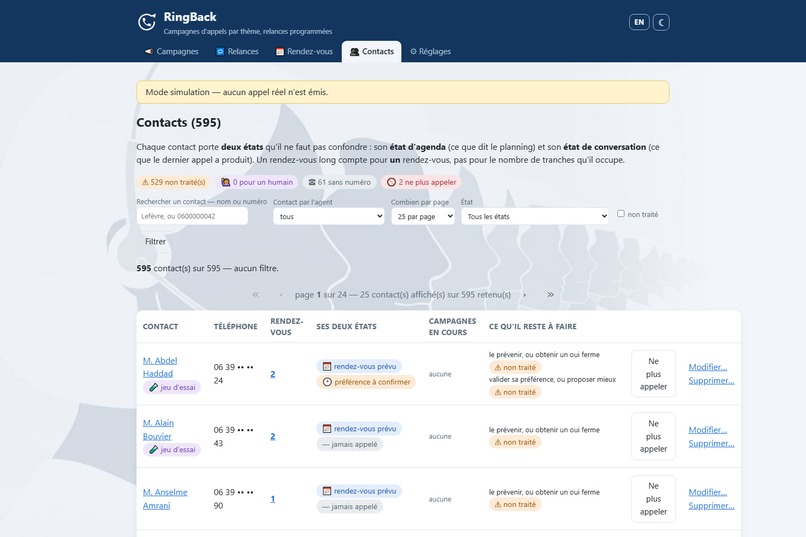Click the 0 pour un humain badge

[257, 182]
